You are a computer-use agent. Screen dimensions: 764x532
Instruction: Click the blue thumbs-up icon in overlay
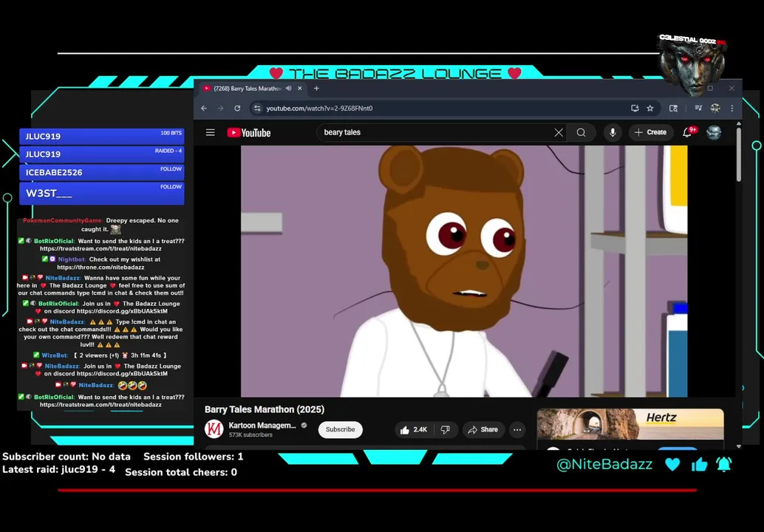click(x=699, y=464)
